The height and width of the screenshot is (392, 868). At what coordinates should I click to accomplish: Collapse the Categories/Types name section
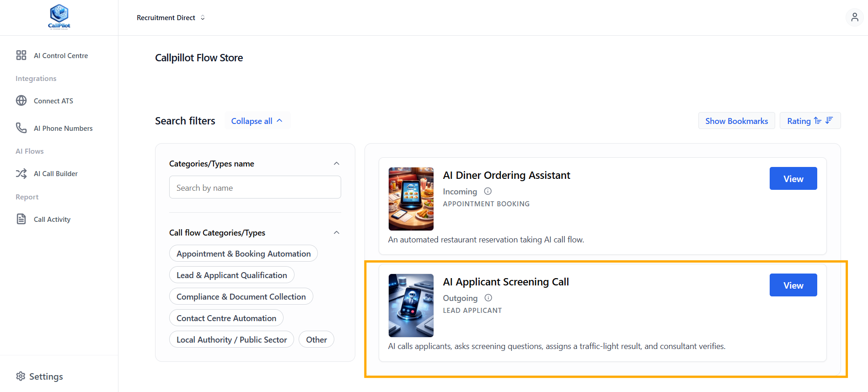tap(337, 163)
